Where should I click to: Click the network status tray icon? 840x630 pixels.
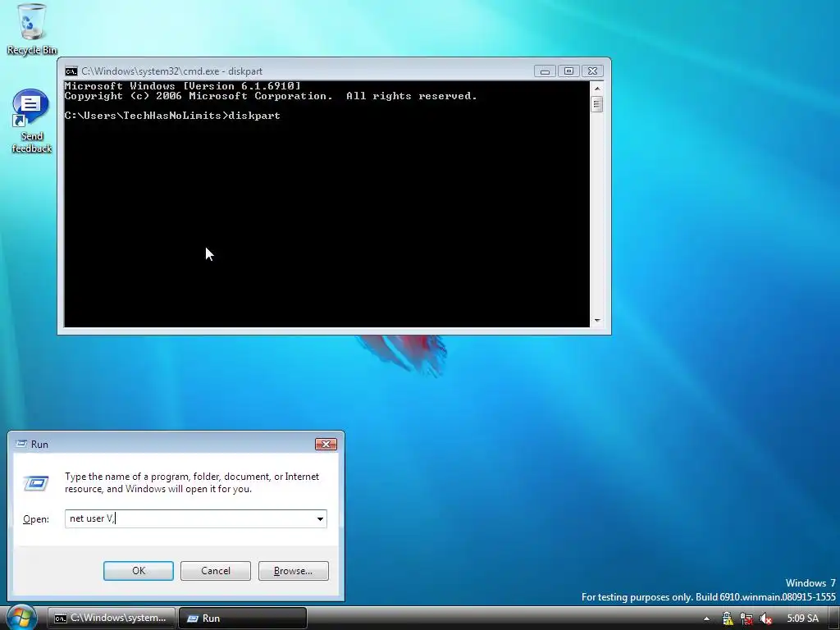click(746, 619)
